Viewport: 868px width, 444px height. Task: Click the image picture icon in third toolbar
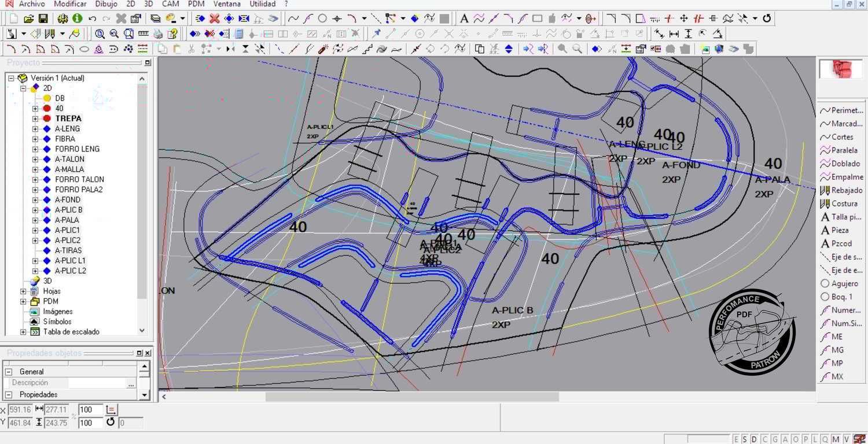pyautogui.click(x=704, y=49)
